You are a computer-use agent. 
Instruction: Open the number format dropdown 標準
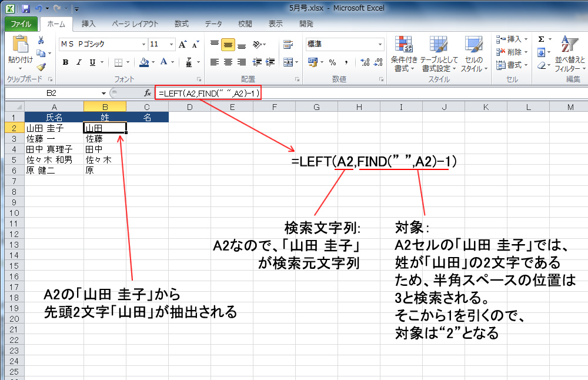tap(380, 44)
